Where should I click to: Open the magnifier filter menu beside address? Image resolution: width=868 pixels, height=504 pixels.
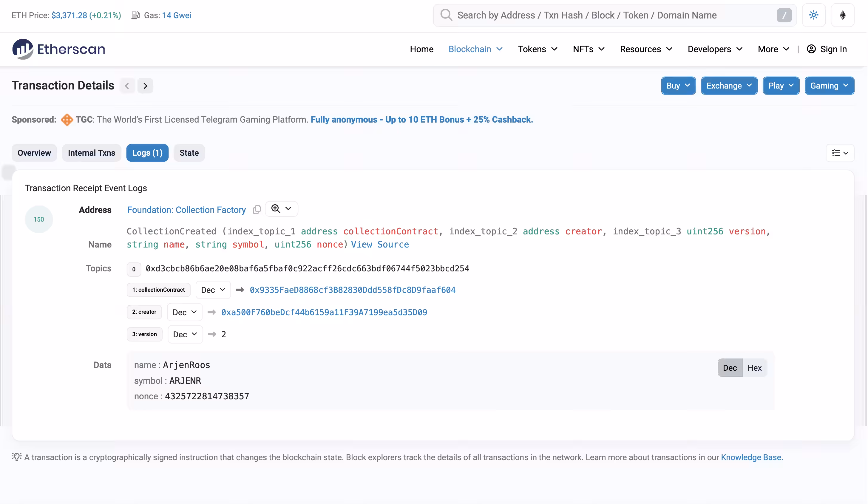[281, 209]
